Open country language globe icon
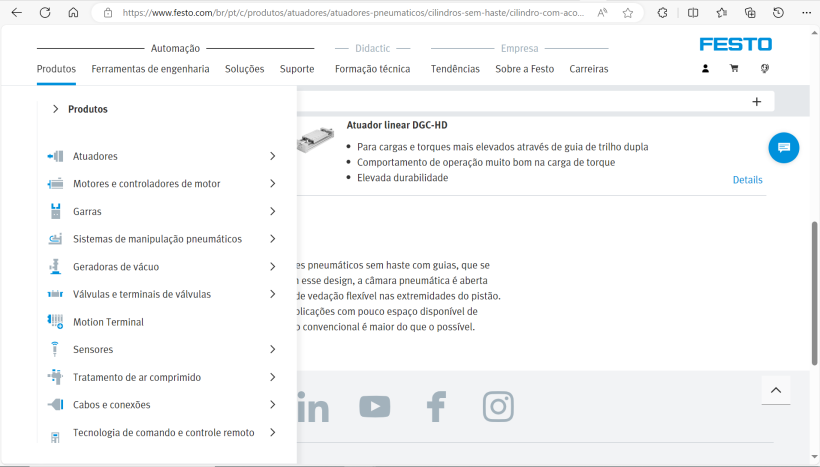820x467 pixels. click(765, 69)
